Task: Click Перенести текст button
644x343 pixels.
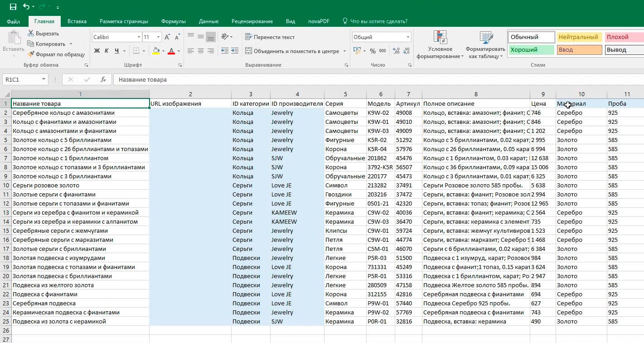Action: (270, 37)
